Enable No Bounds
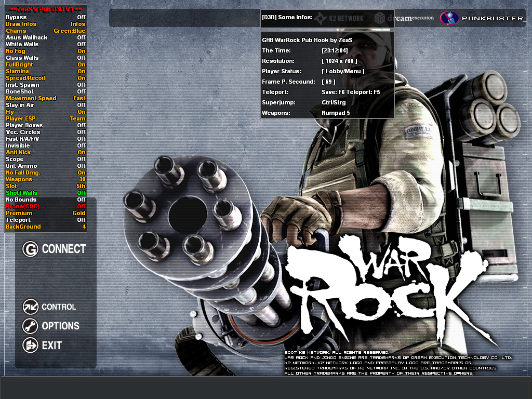Image resolution: width=532 pixels, height=399 pixels. click(46, 200)
